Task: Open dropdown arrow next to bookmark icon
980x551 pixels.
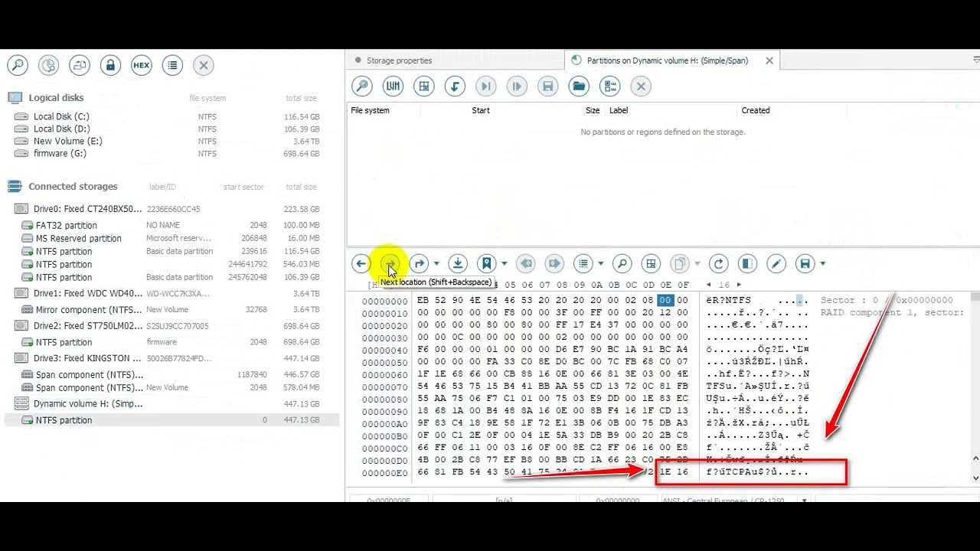Action: [x=504, y=264]
